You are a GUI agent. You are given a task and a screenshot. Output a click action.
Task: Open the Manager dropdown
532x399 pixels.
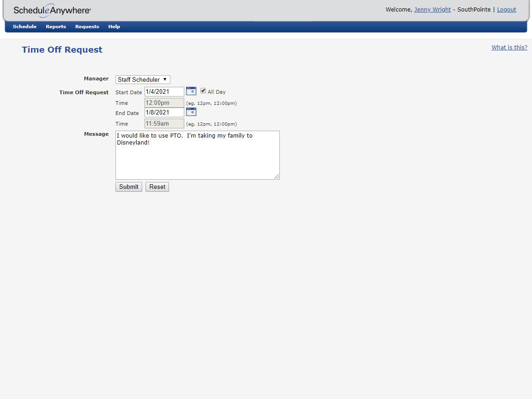pos(143,79)
